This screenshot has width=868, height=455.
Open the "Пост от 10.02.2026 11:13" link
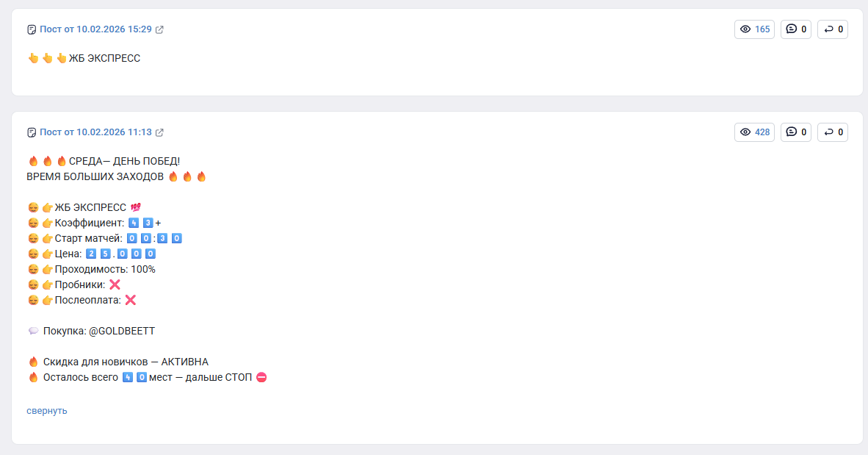95,132
